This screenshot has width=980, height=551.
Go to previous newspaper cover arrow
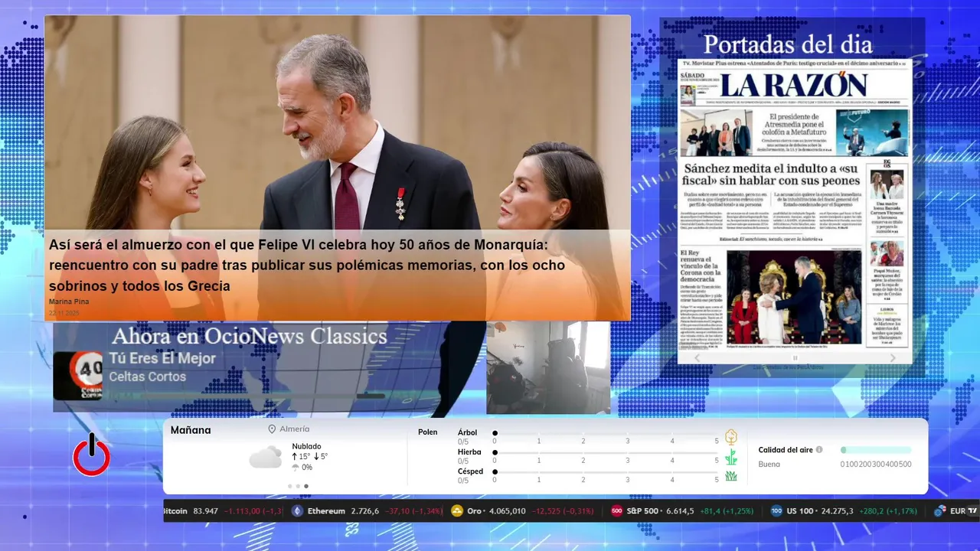[697, 357]
